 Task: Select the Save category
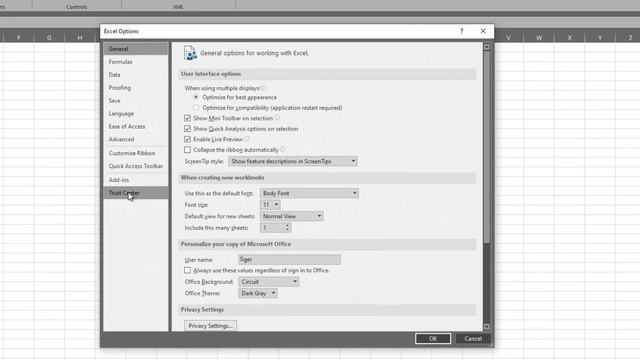136,101
